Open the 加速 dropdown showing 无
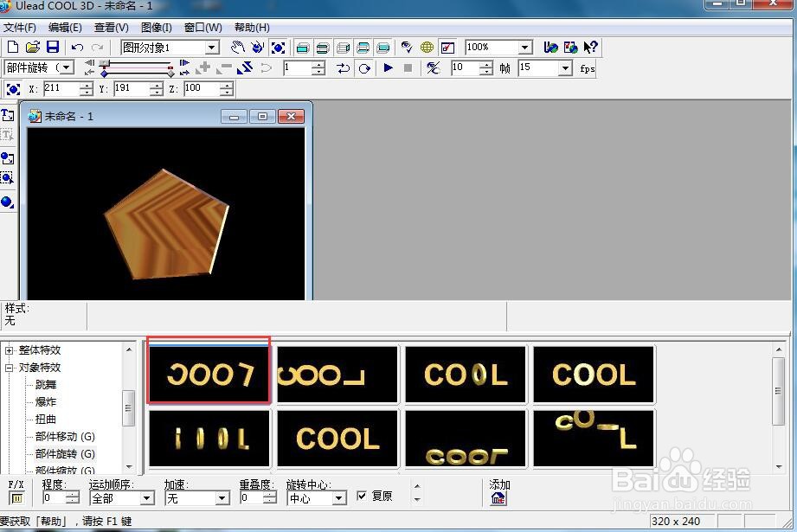This screenshot has width=797, height=532. (x=222, y=498)
